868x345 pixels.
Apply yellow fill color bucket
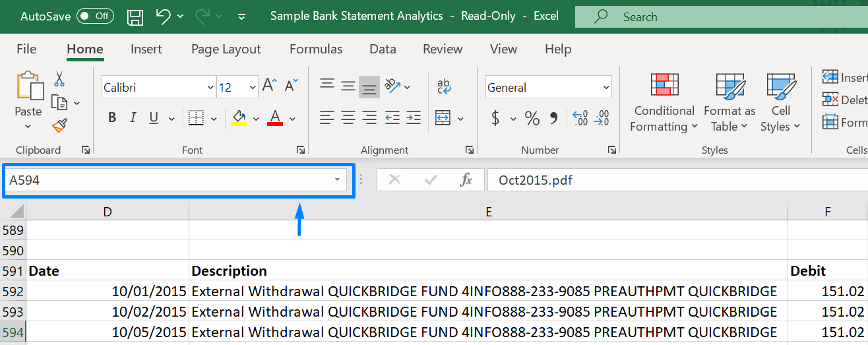[238, 118]
